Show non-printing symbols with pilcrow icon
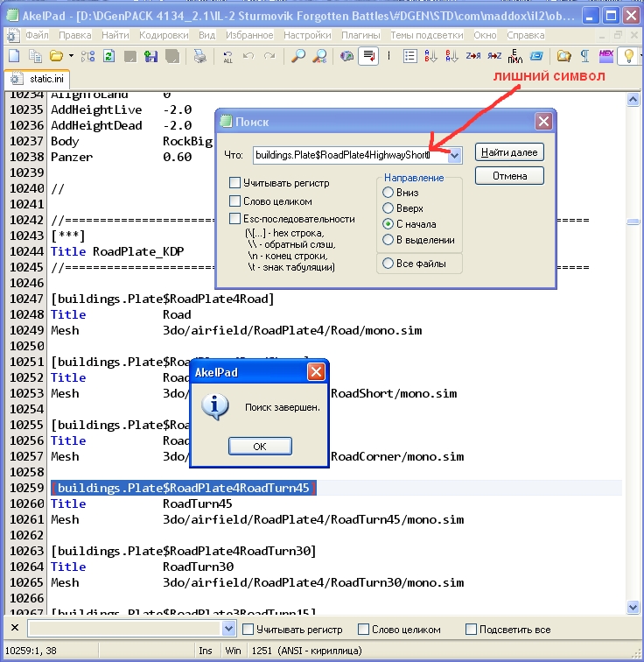This screenshot has width=644, height=662. [x=585, y=56]
